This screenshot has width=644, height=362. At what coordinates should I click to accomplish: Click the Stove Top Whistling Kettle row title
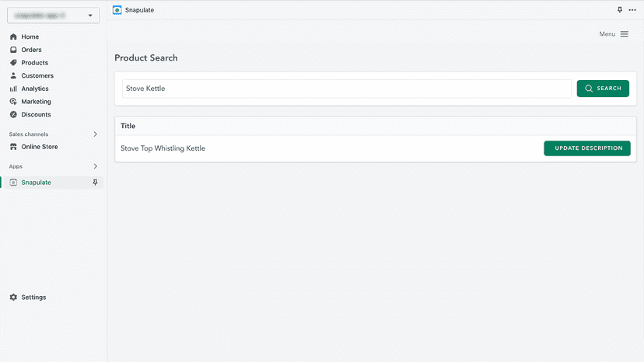163,148
